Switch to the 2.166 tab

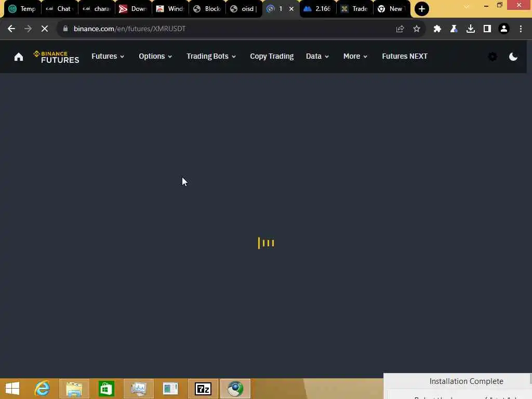click(x=318, y=9)
